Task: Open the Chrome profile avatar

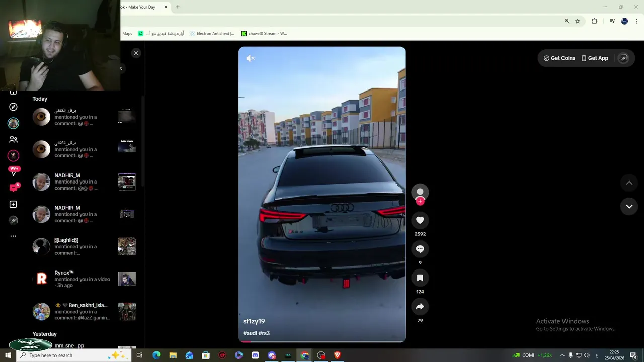Action: click(x=624, y=21)
